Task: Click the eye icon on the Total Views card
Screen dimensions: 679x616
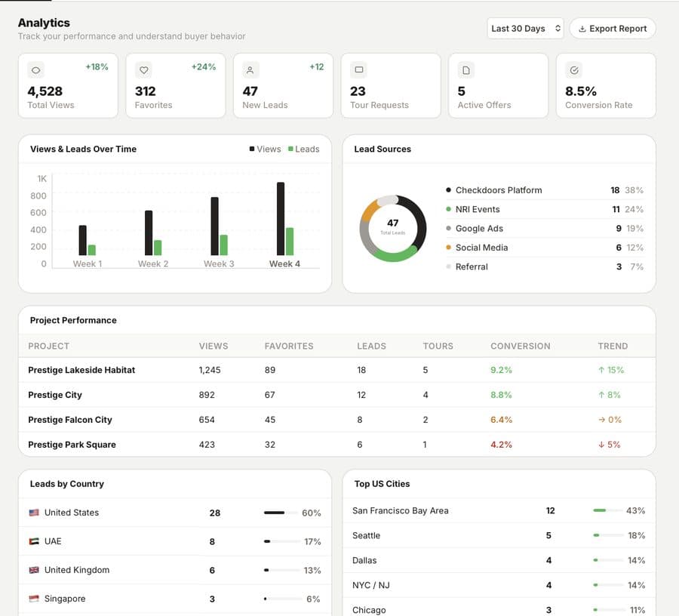Action: click(x=35, y=69)
